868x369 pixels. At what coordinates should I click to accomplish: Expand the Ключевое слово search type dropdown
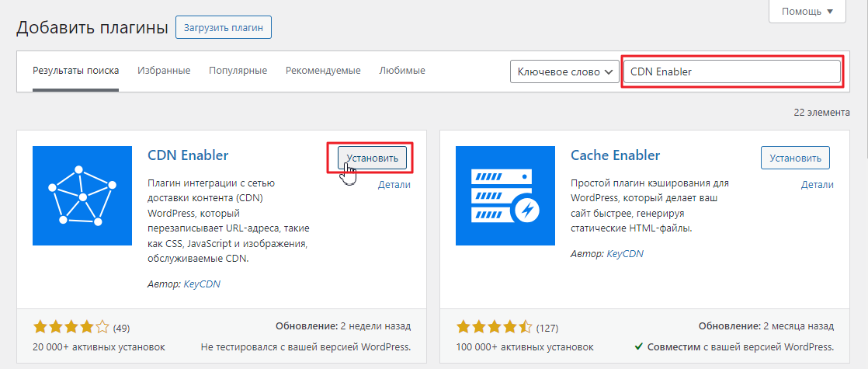point(564,71)
